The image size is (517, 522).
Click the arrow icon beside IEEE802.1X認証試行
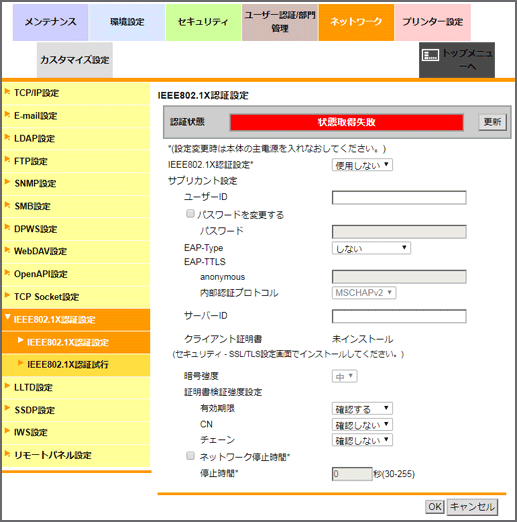point(21,363)
